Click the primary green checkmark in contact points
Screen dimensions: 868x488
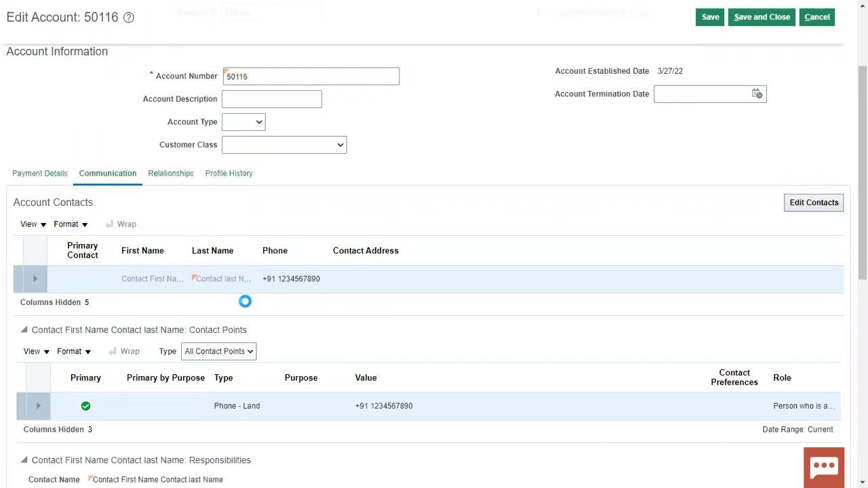[x=85, y=406]
